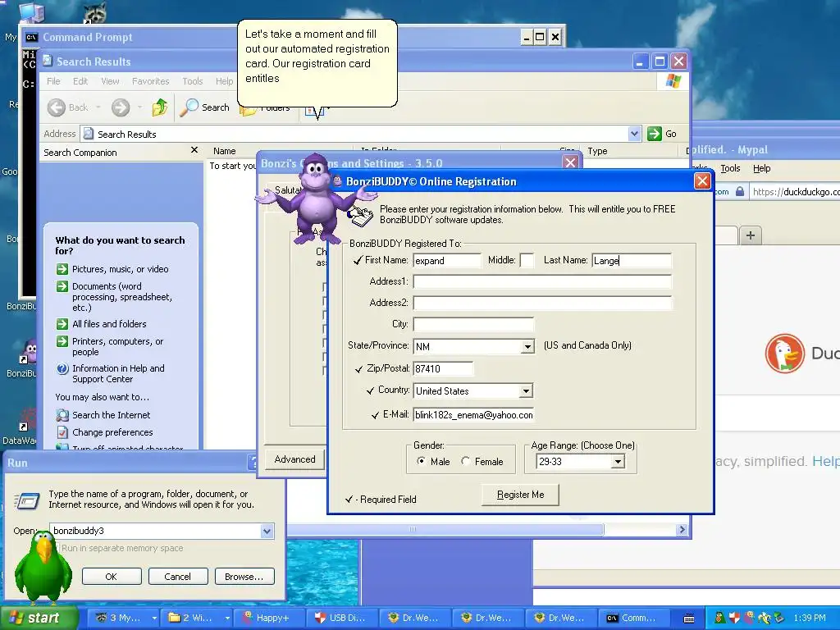840x630 pixels.
Task: Click the green Go arrow button
Action: pyautogui.click(x=654, y=134)
